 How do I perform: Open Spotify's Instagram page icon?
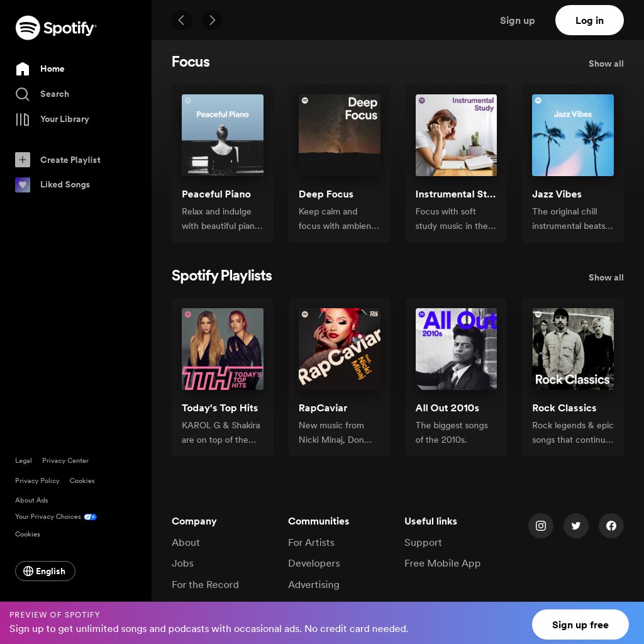coord(540,525)
